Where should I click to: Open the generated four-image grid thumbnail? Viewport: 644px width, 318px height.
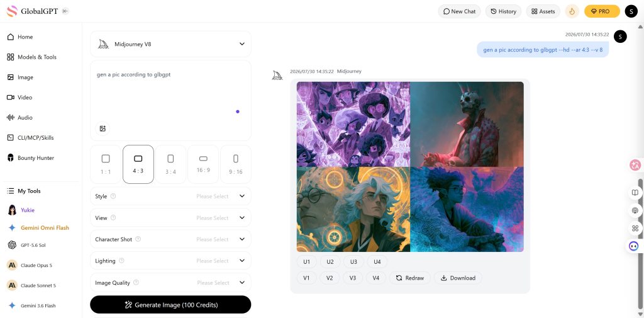point(410,167)
